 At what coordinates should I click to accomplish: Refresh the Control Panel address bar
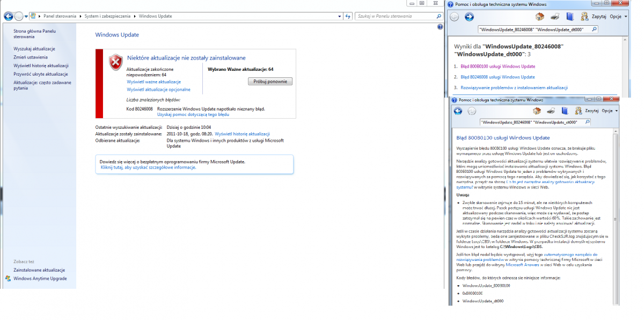(348, 16)
